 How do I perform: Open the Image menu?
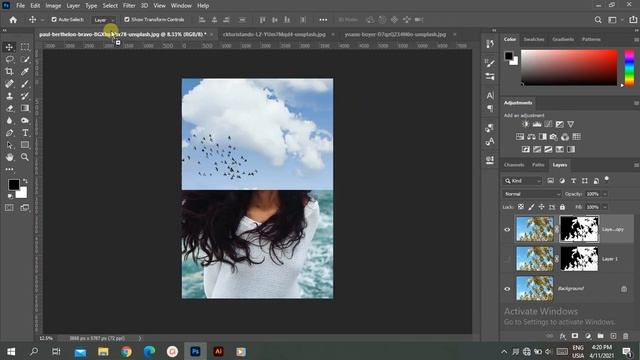pyautogui.click(x=53, y=6)
